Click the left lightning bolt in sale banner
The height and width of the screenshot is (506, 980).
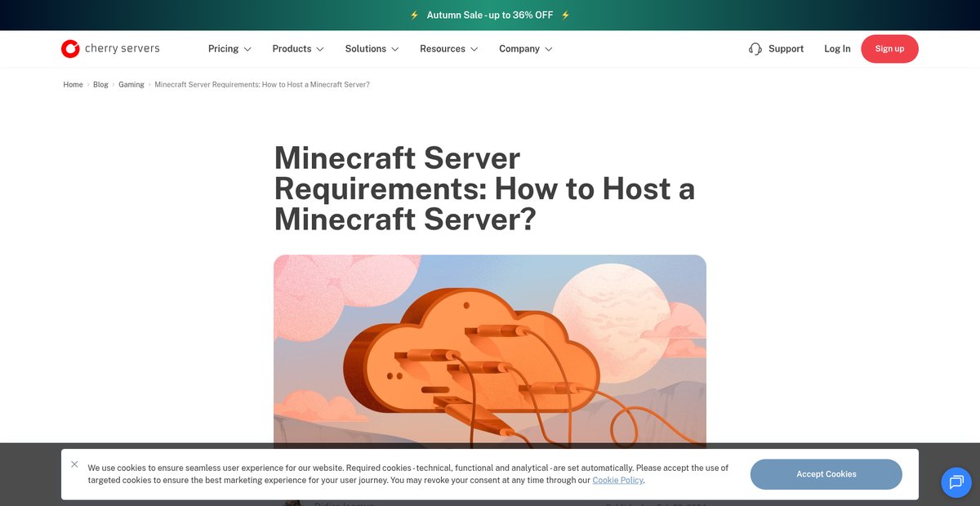[414, 16]
